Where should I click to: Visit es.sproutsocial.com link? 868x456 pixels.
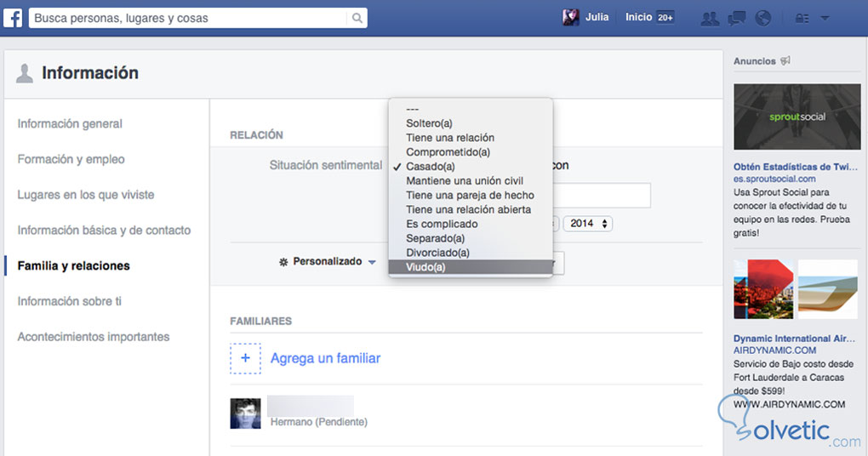coord(774,179)
